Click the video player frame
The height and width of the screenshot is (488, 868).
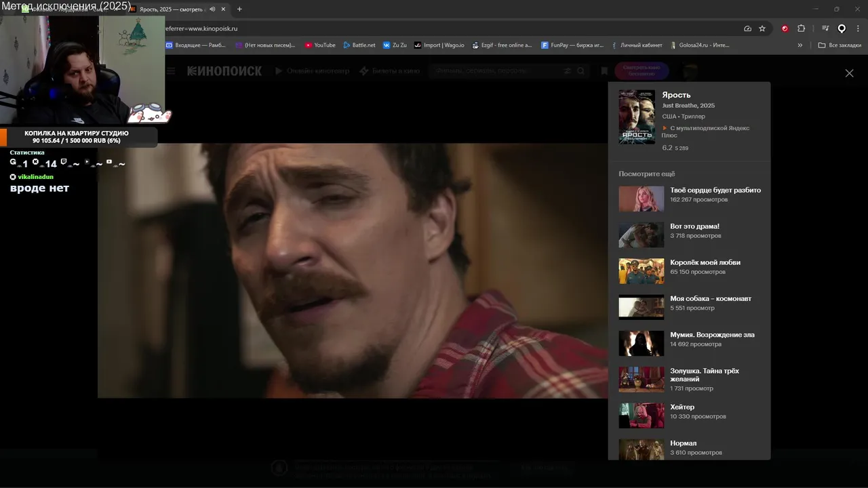pyautogui.click(x=353, y=270)
